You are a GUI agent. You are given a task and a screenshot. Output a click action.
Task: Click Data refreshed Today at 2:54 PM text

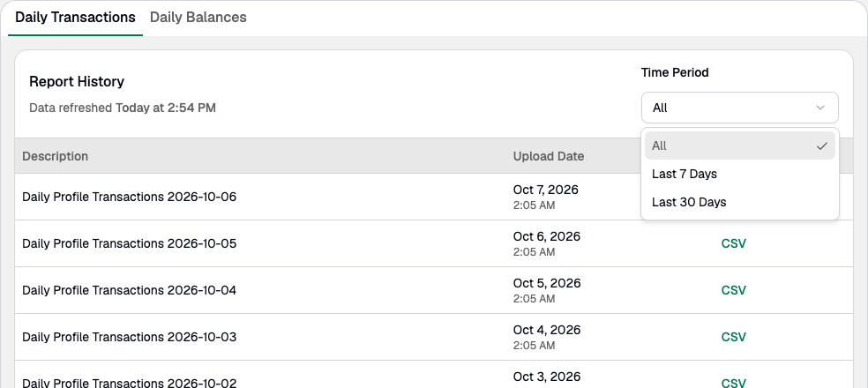123,108
